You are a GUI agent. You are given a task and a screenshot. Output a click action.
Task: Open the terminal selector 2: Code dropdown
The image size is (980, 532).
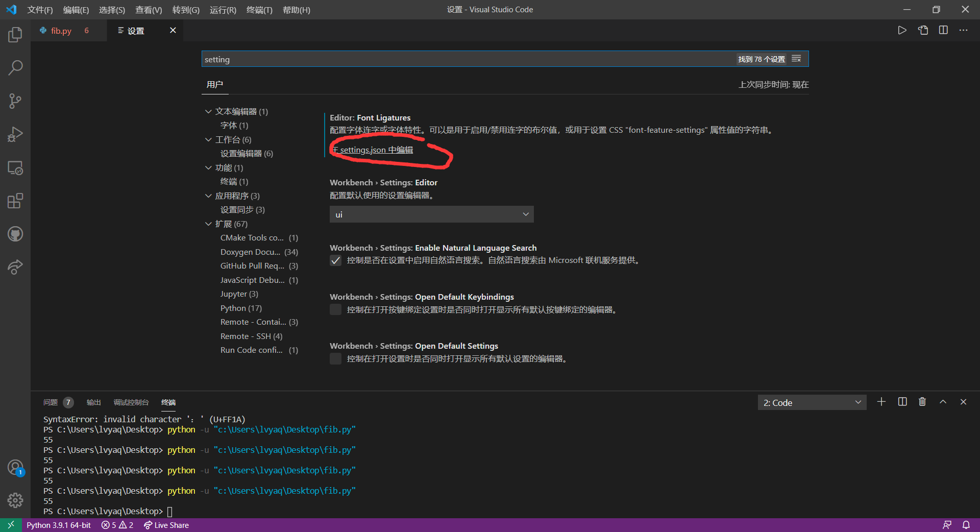pos(812,403)
